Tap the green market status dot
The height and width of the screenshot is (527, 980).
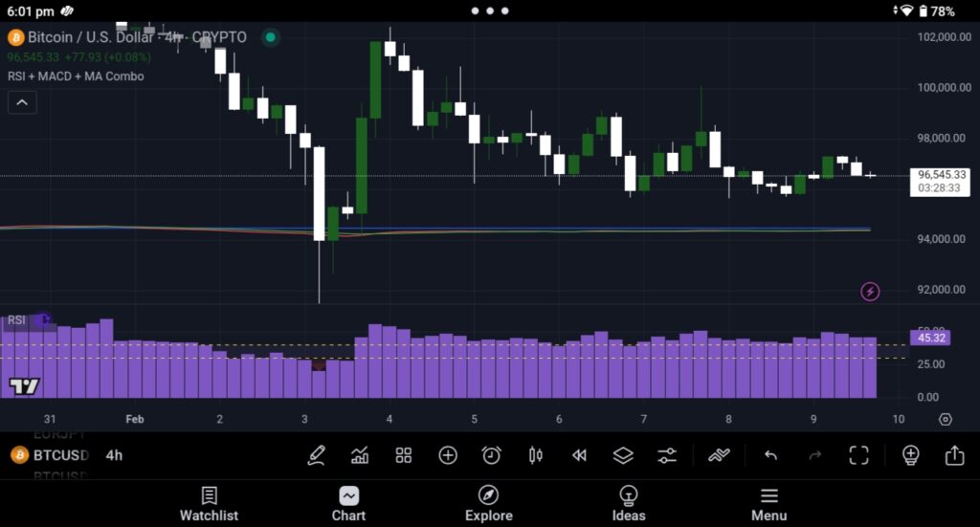click(x=271, y=37)
